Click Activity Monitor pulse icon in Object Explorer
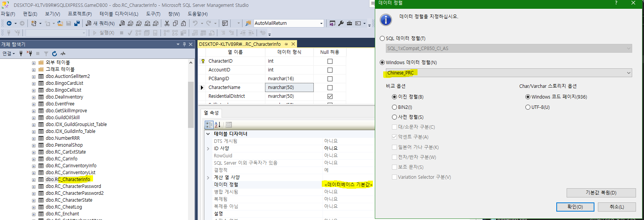Screen dimensions: 644x220 pos(63,53)
